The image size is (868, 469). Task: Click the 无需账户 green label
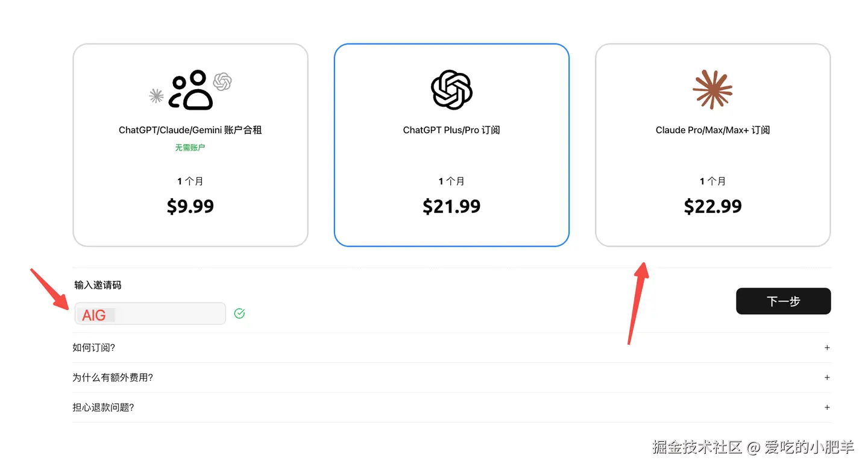tap(190, 147)
